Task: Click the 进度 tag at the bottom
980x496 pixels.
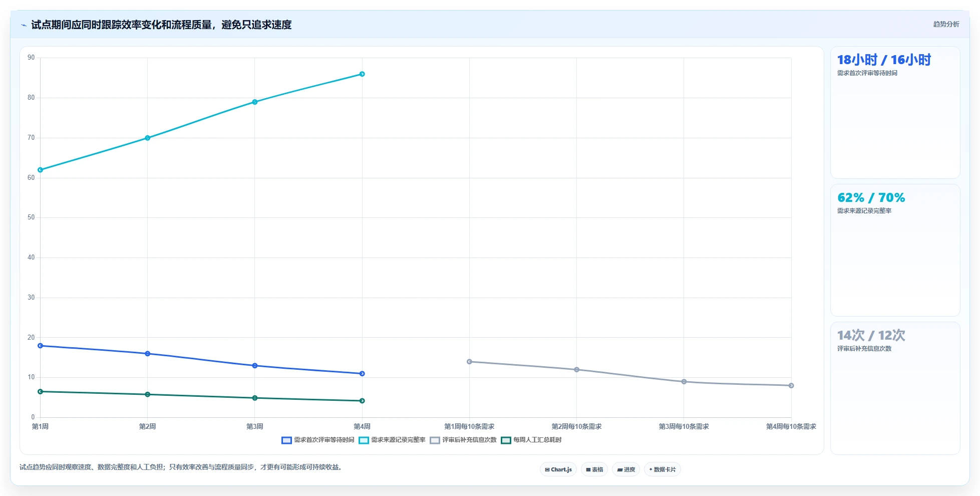Action: [x=626, y=469]
